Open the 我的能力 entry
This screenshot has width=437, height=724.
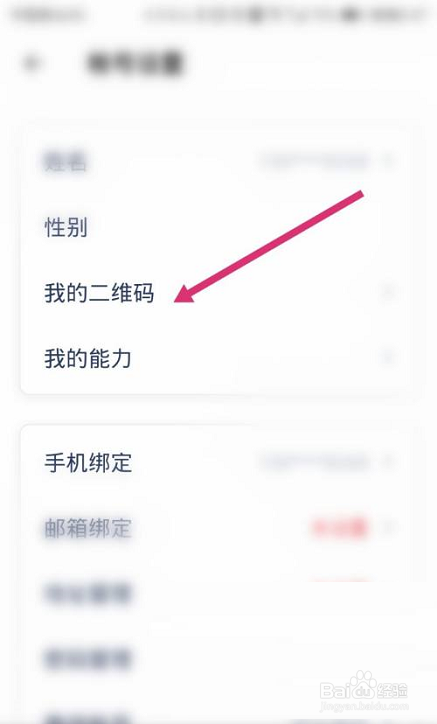click(88, 358)
